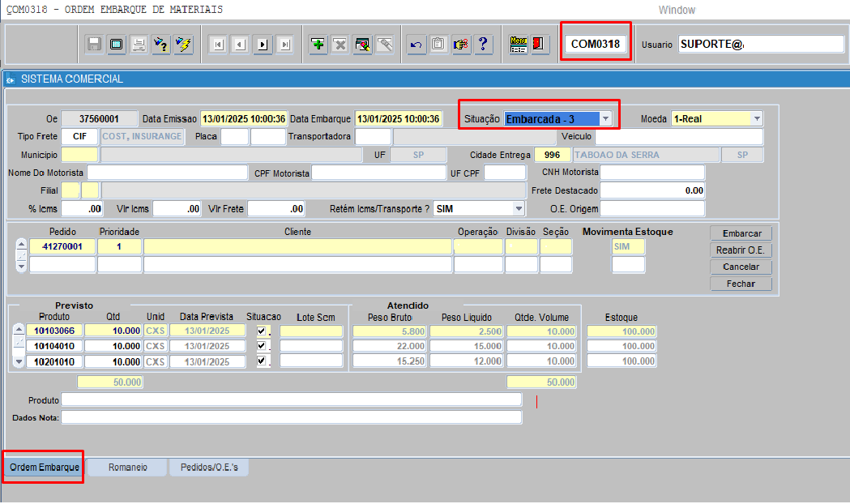
Task: Click product code 10201010
Action: [x=54, y=361]
